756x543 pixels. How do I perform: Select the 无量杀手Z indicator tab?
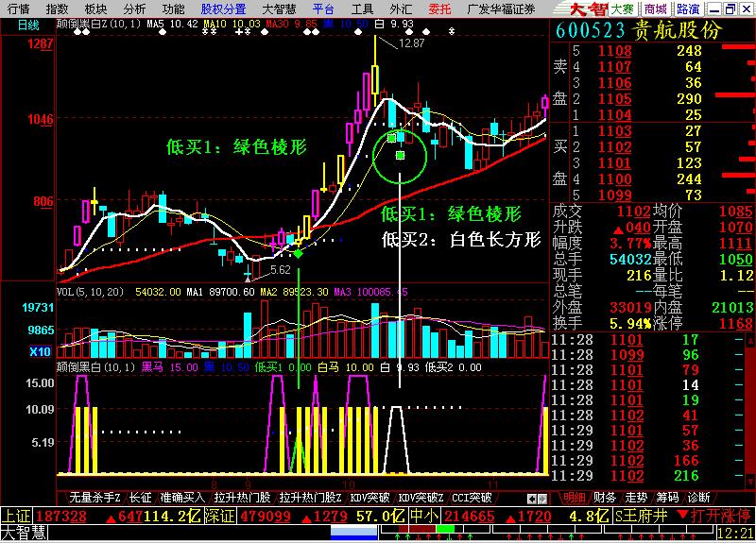(95, 497)
